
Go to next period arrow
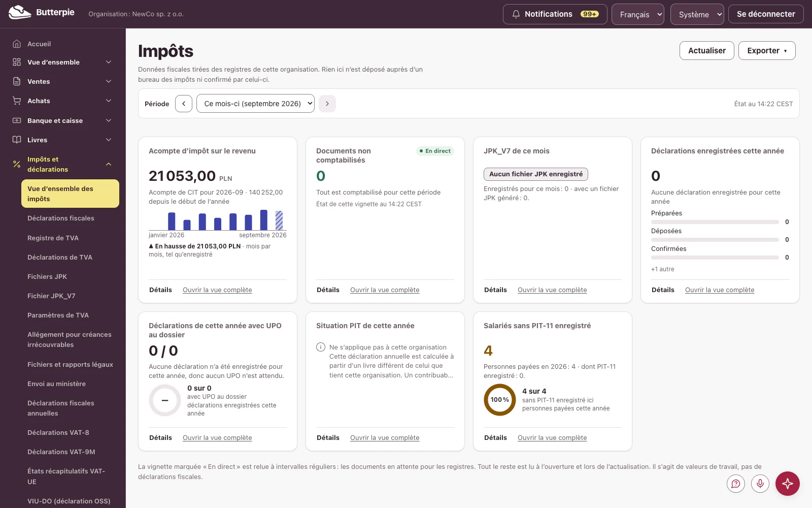[327, 104]
